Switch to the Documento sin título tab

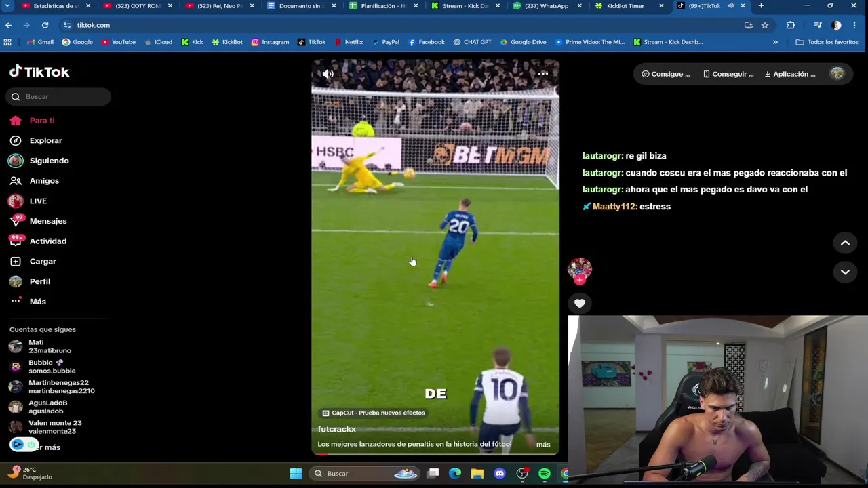(300, 6)
